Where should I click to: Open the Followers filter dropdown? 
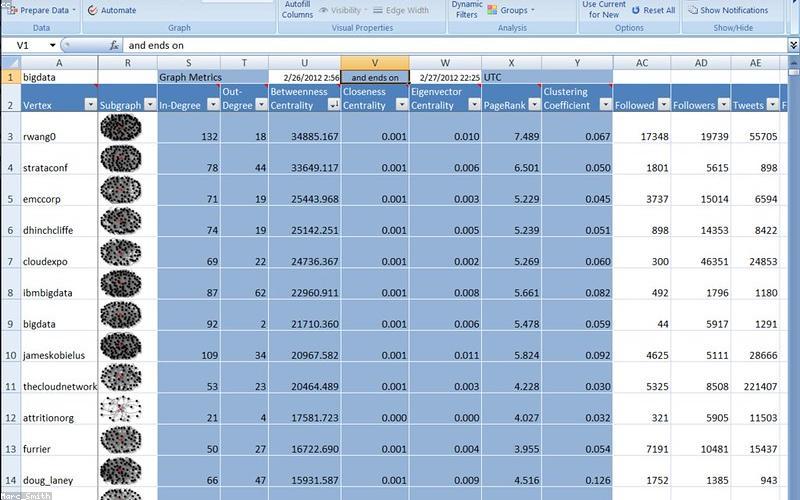pos(724,105)
